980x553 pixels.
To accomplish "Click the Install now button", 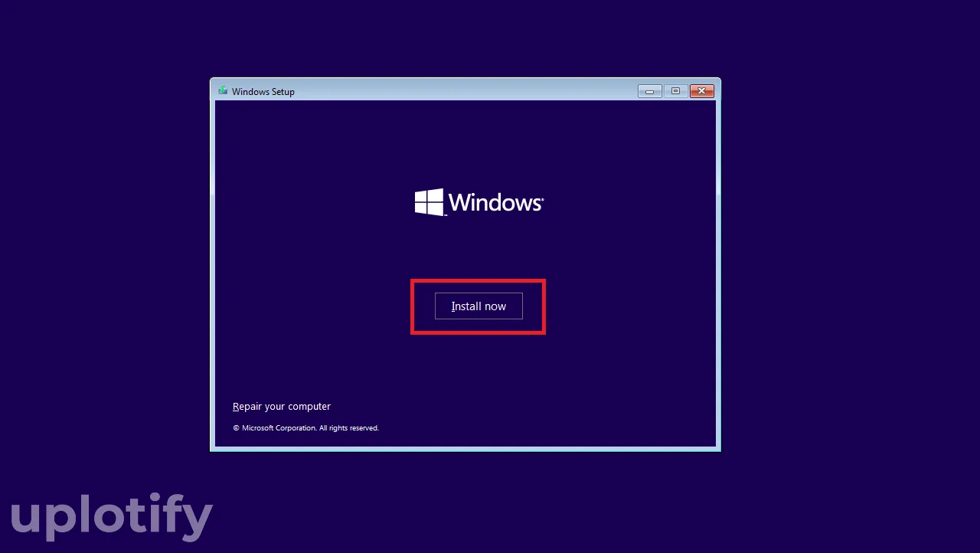I will (479, 306).
